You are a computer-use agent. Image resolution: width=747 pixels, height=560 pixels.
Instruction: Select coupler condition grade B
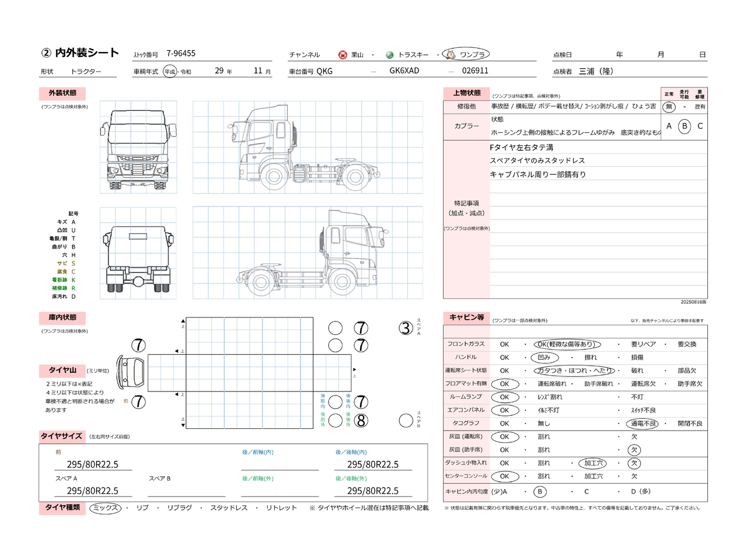pyautogui.click(x=685, y=126)
